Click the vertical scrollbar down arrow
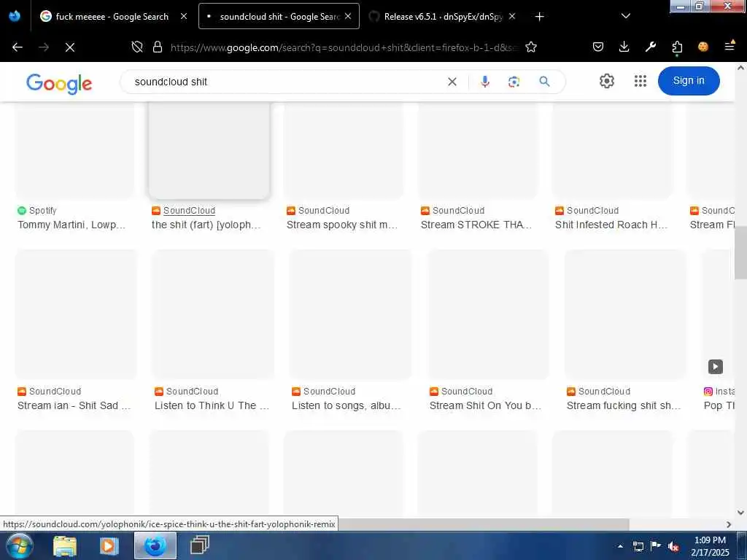 click(740, 513)
